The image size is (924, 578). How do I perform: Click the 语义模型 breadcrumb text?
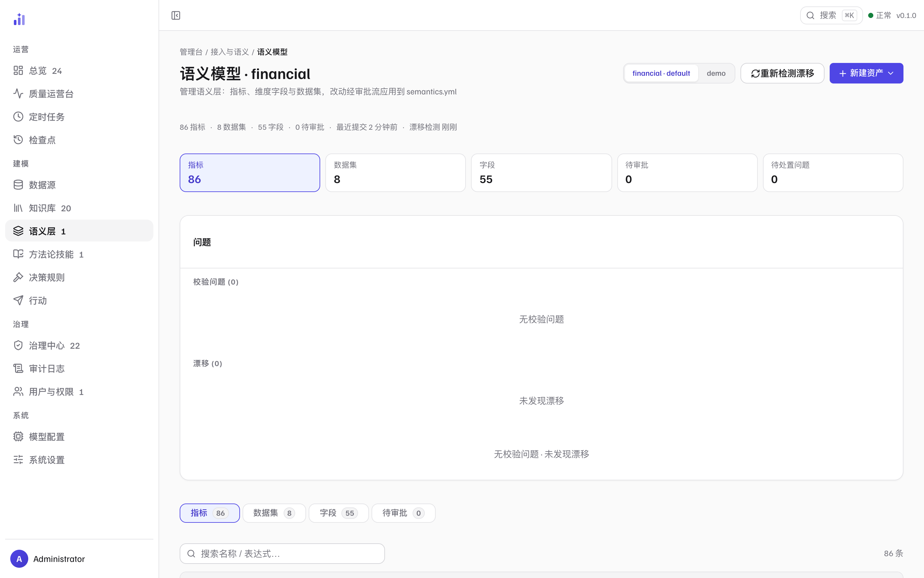pyautogui.click(x=272, y=52)
